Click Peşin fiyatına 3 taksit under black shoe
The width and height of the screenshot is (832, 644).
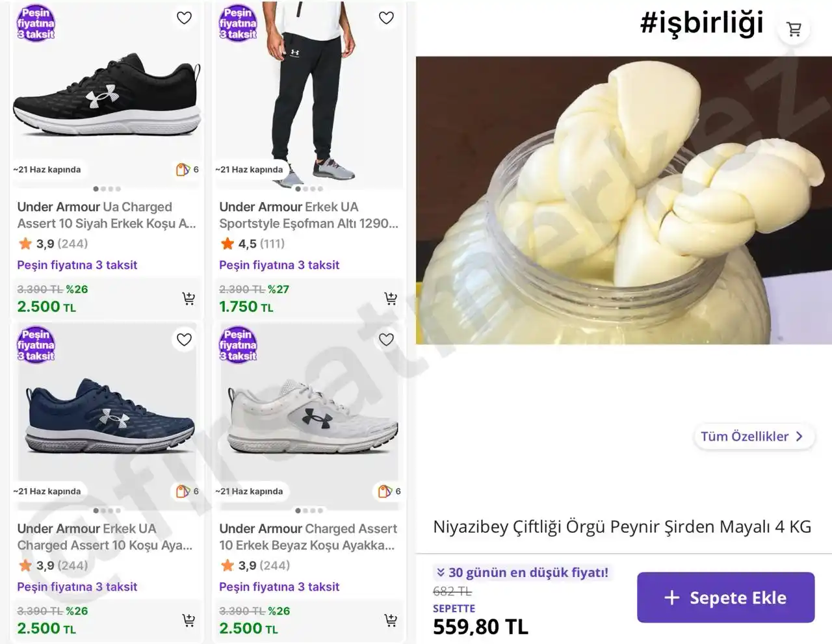77,265
